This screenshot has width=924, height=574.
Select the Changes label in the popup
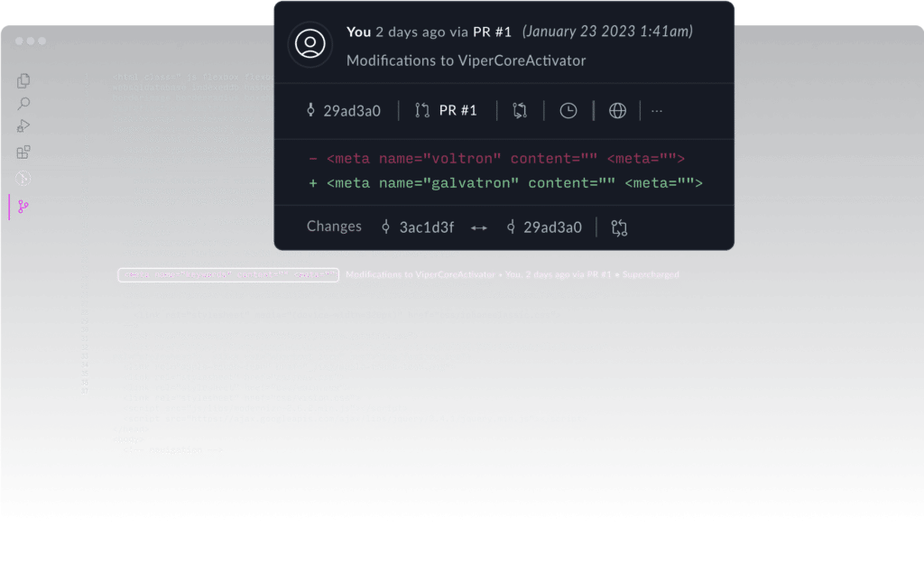click(334, 227)
